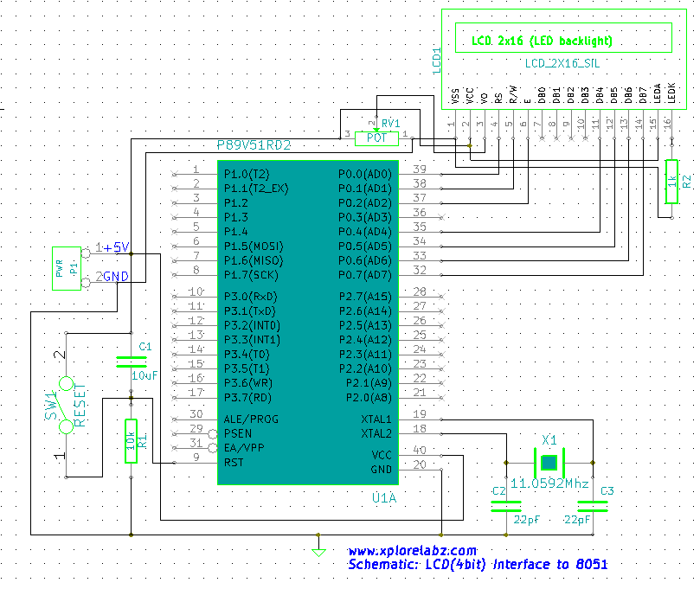Select the XTAL2 pin label
Image resolution: width=700 pixels, height=589 pixels.
tap(376, 433)
